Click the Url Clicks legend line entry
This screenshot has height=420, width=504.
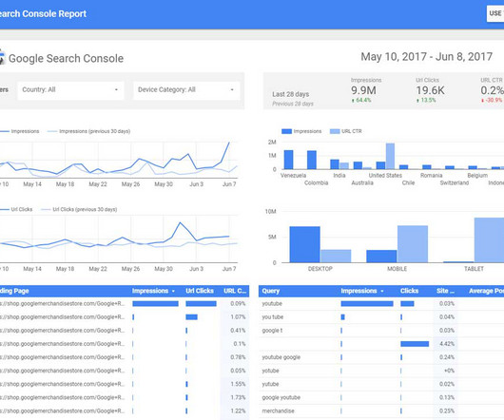[x=16, y=209]
